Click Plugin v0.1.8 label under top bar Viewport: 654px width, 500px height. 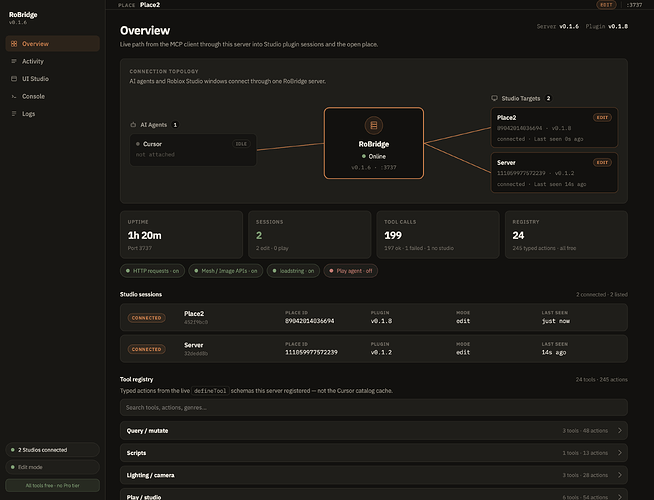(x=606, y=26)
